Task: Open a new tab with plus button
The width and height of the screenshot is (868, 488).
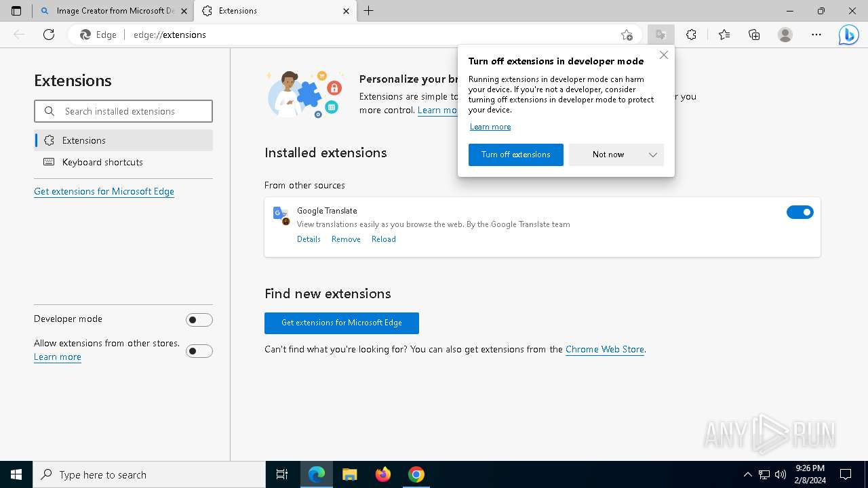Action: pyautogui.click(x=369, y=11)
